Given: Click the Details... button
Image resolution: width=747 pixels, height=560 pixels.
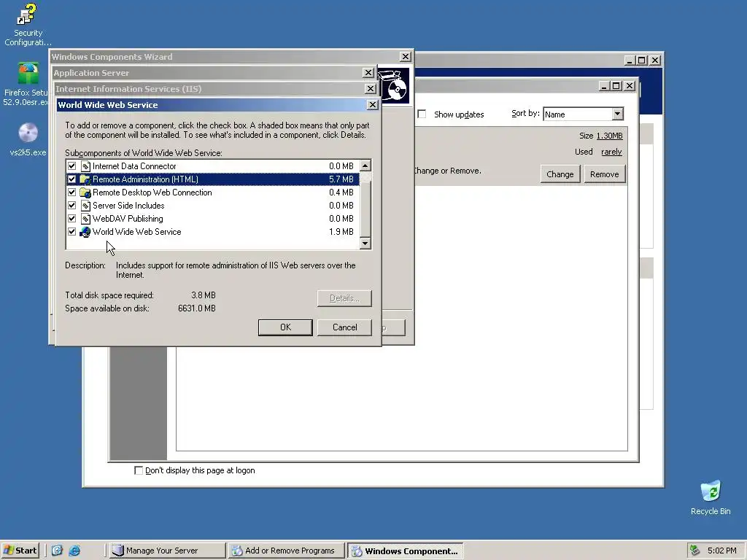Looking at the screenshot, I should 344,298.
